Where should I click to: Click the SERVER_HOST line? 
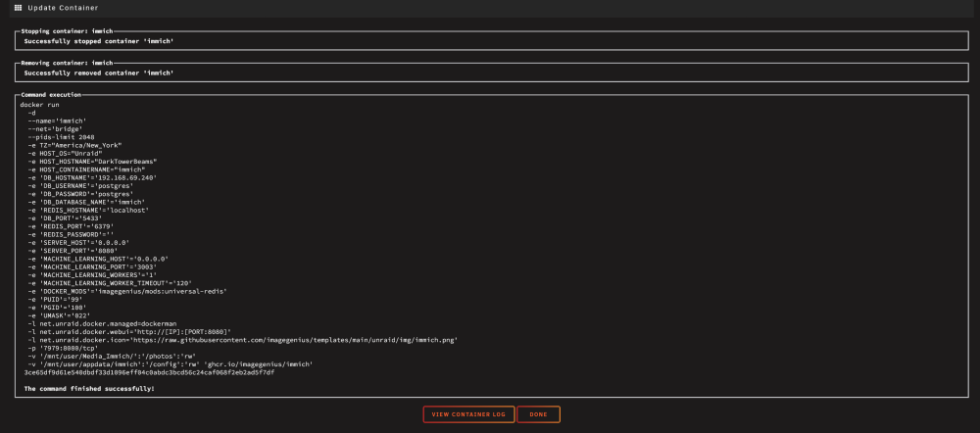tap(78, 243)
